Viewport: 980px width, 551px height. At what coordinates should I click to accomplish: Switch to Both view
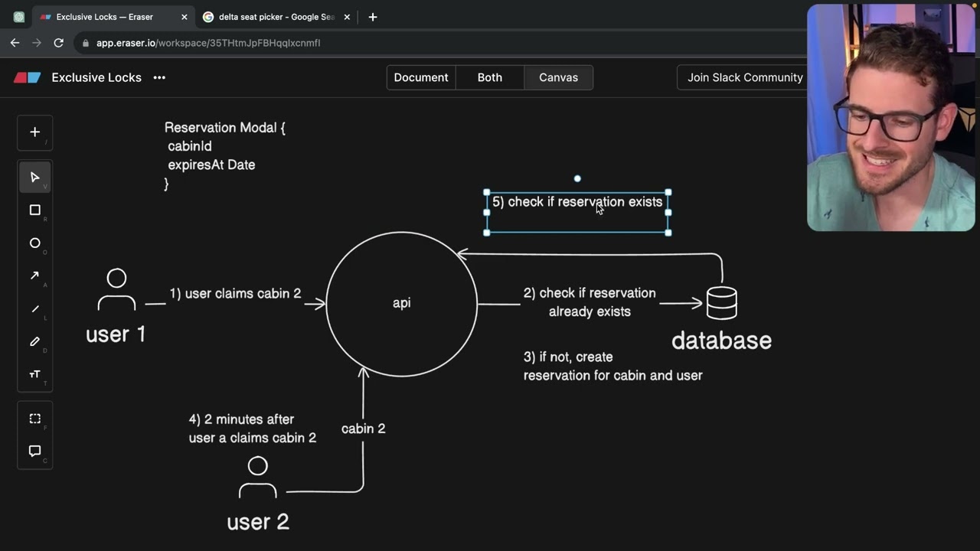click(x=490, y=77)
